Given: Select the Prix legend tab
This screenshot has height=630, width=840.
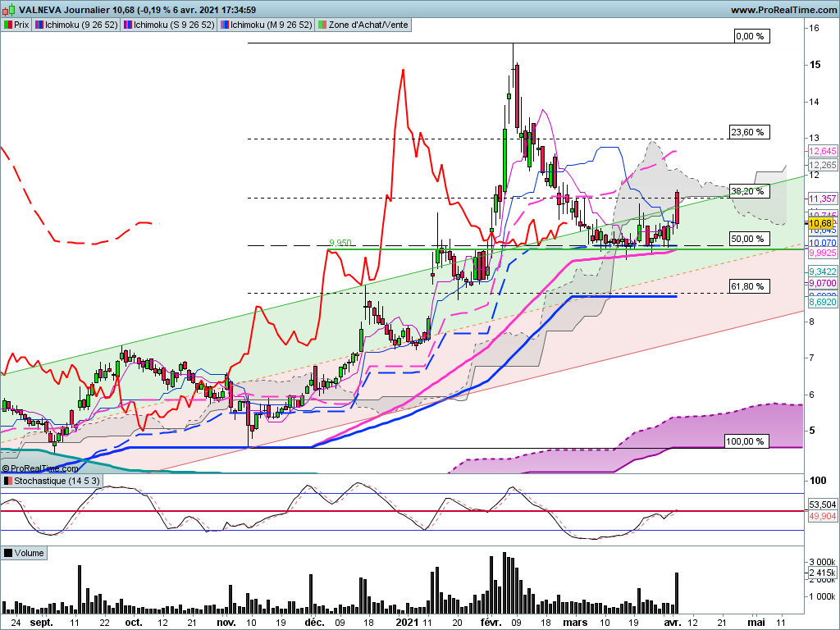Looking at the screenshot, I should (16, 25).
